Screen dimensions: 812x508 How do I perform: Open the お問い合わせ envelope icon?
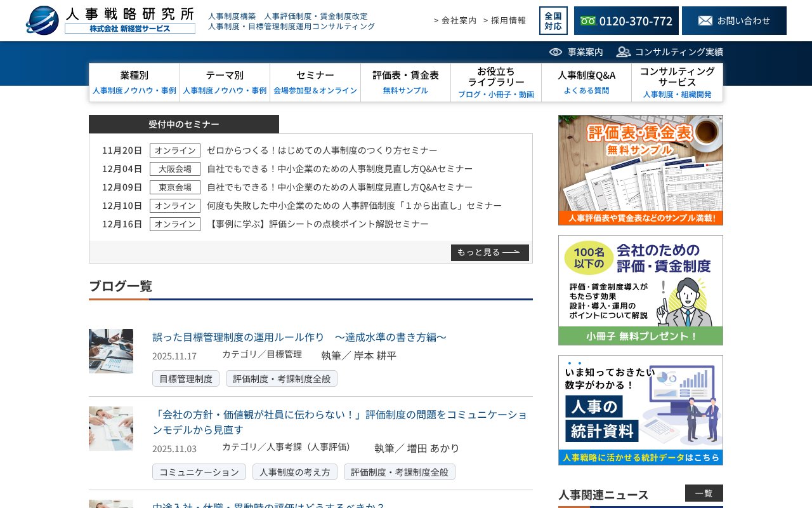point(705,20)
